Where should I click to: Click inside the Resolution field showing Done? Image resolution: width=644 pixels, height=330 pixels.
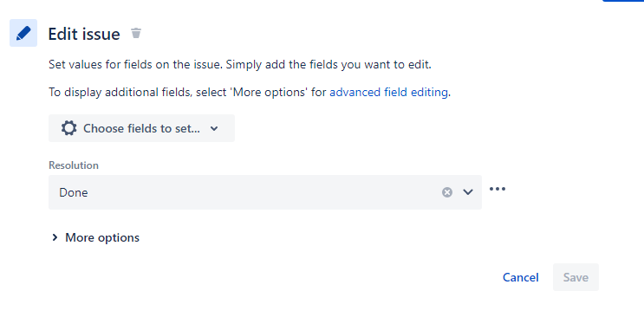[265, 192]
